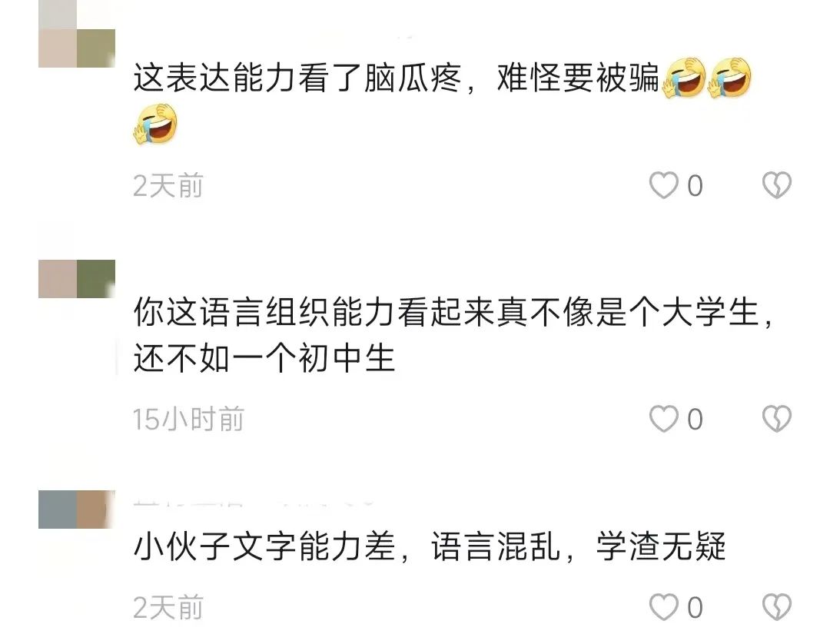
Task: Like the comment about 脑瓜疼
Action: [663, 185]
